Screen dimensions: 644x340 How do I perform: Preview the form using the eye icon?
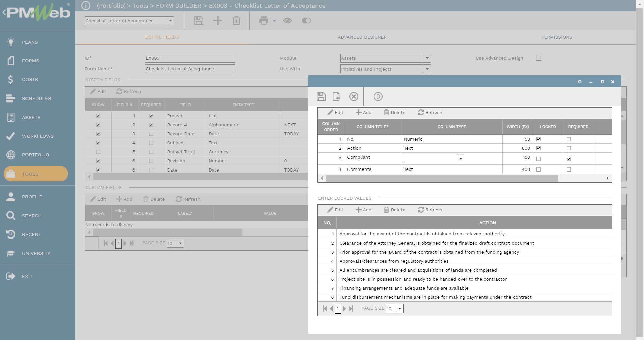287,21
